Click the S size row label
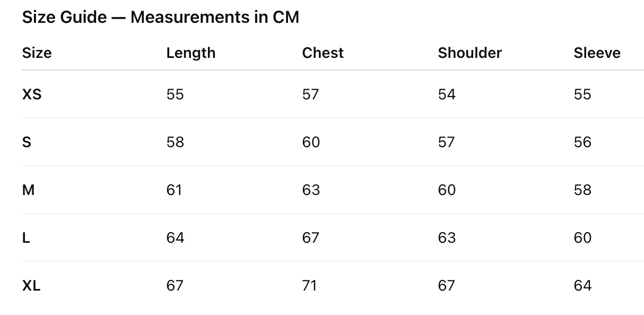 (x=27, y=142)
